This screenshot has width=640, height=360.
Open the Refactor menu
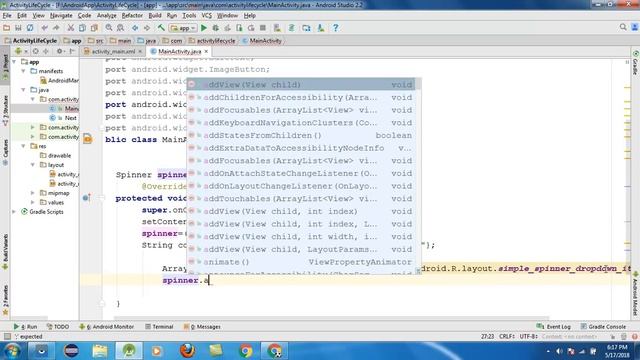tap(132, 16)
